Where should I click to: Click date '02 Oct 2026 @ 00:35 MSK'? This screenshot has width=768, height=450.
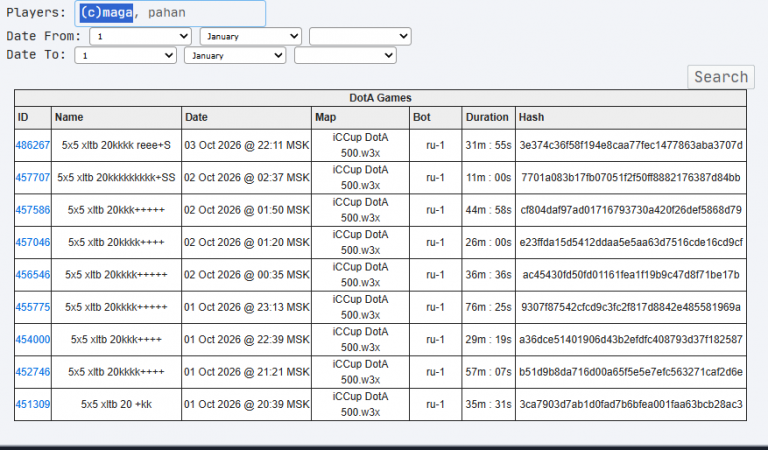click(x=246, y=274)
